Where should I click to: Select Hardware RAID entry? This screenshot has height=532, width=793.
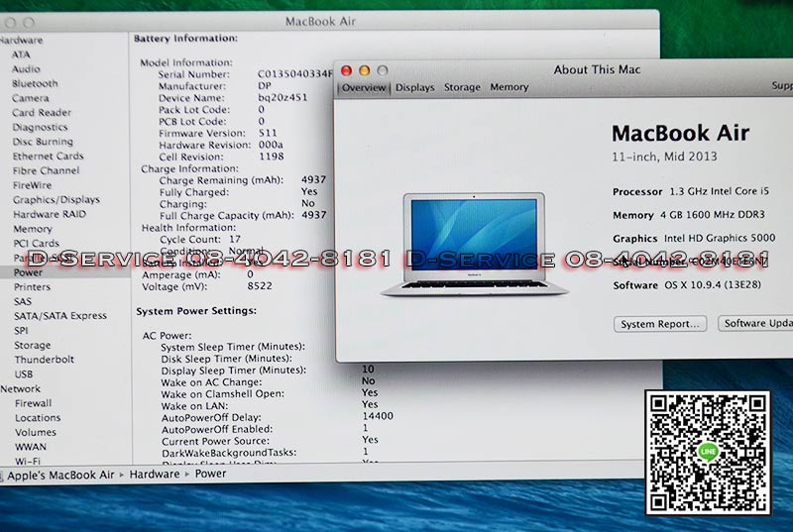pos(50,214)
